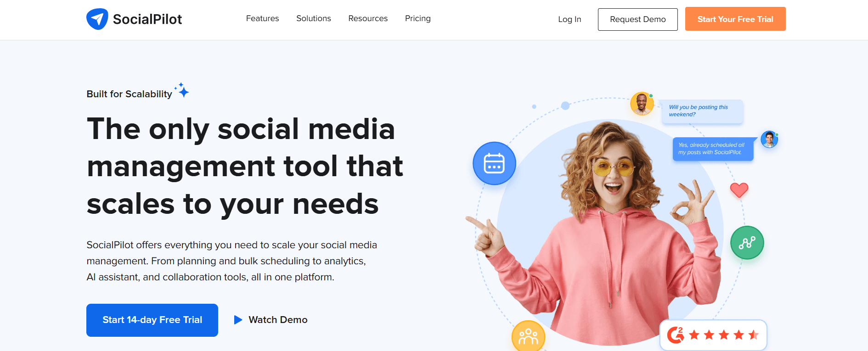Click the paragraph starting 'SocialPilot offers everything'
868x351 pixels.
[232, 261]
